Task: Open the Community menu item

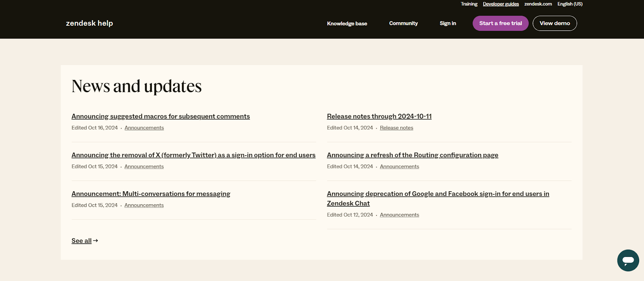Action: pyautogui.click(x=403, y=23)
